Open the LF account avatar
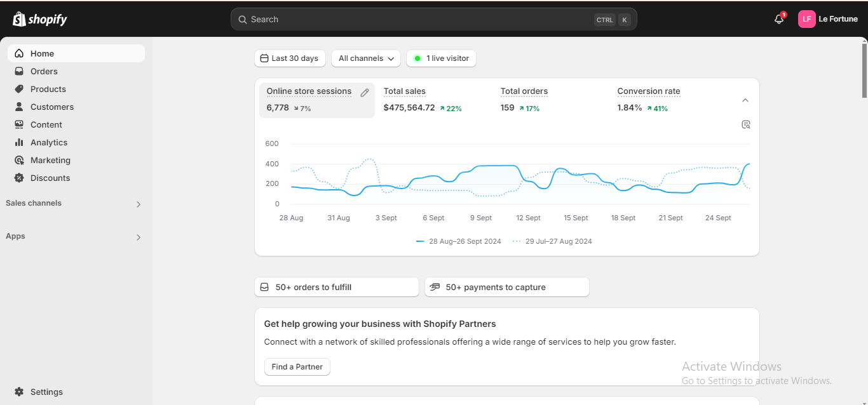Viewport: 868px width, 405px height. [x=806, y=19]
